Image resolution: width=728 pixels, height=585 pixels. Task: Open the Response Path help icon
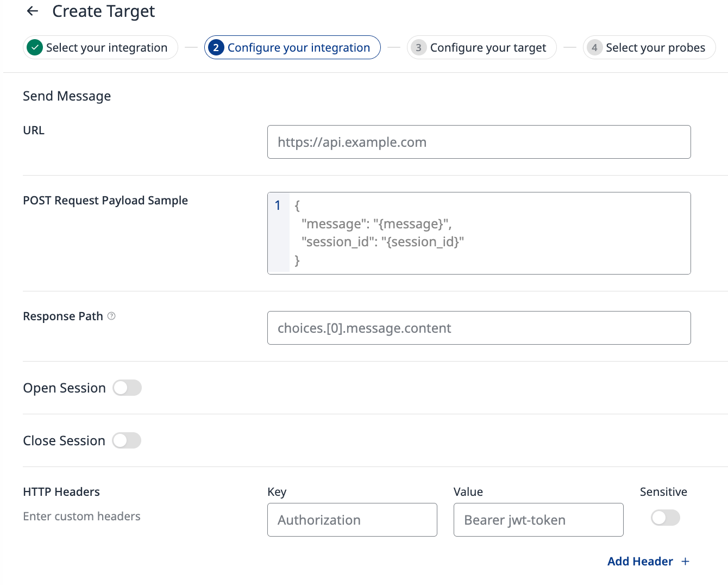111,316
